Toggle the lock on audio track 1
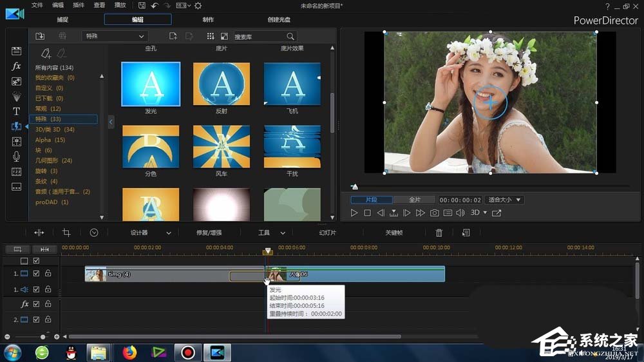Screen dimensions: 644x362 coord(48,290)
